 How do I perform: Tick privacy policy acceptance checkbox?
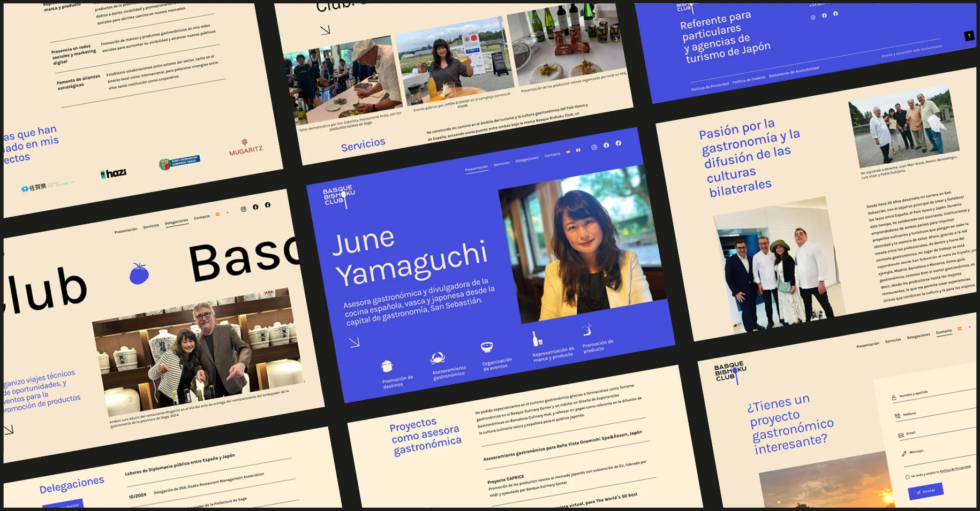907,477
